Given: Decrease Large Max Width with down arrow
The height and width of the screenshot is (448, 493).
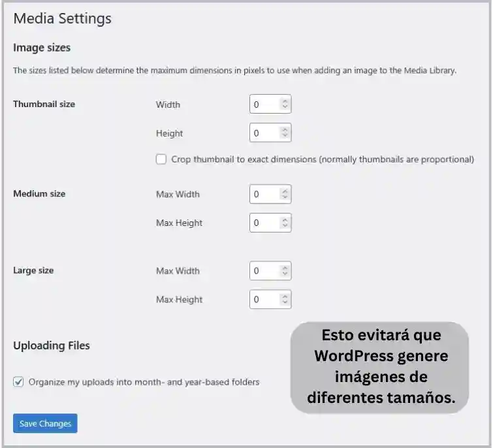Looking at the screenshot, I should coord(285,273).
